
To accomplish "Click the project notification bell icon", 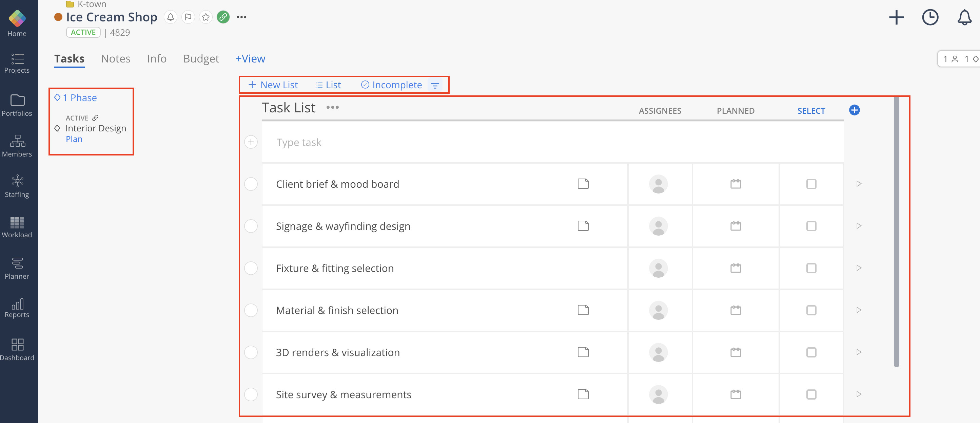I will click(x=171, y=17).
